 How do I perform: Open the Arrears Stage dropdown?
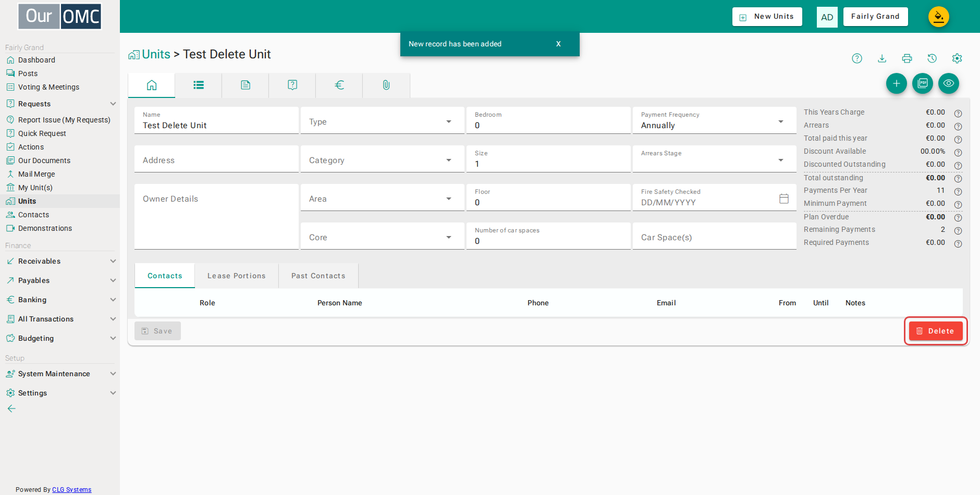click(x=715, y=159)
